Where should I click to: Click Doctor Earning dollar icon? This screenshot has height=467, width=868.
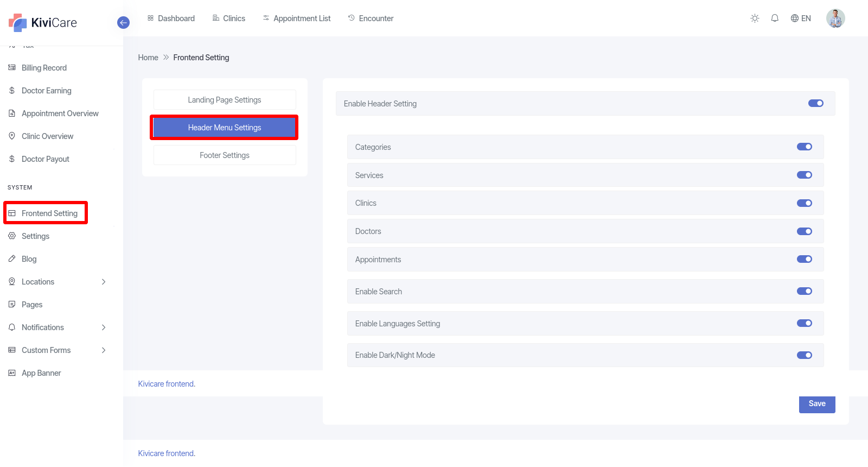click(12, 91)
